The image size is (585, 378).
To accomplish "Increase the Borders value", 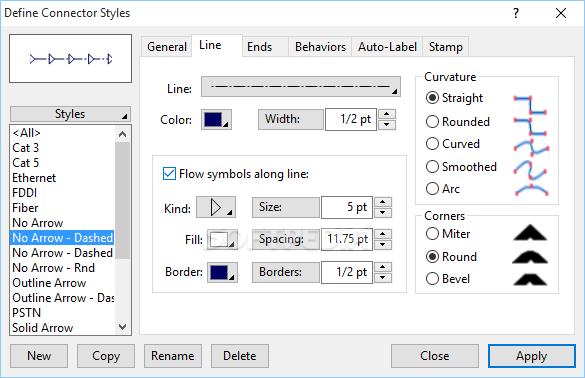I will [x=383, y=267].
